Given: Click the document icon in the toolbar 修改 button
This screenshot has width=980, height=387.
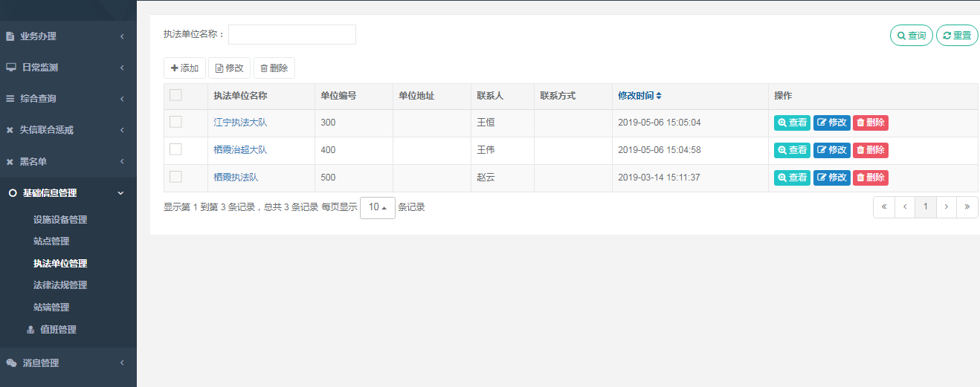Looking at the screenshot, I should [219, 68].
